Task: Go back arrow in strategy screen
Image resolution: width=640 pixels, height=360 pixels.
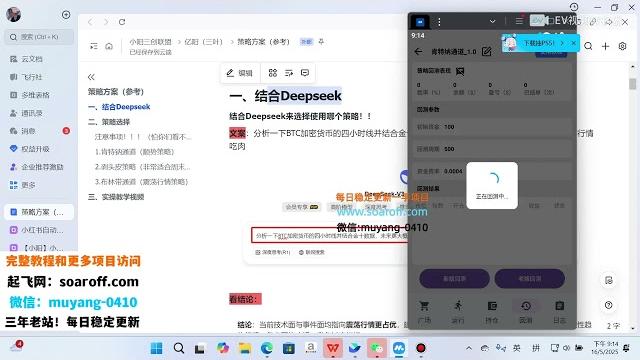Action: [418, 52]
